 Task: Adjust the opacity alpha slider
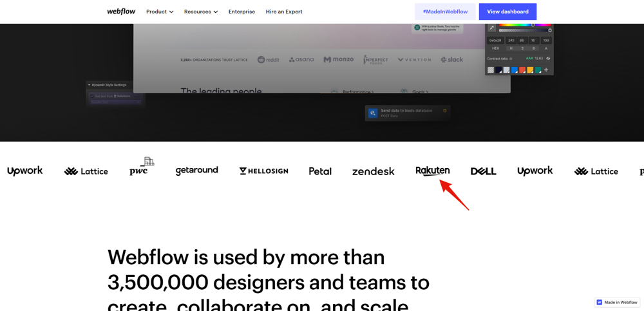pos(526,30)
